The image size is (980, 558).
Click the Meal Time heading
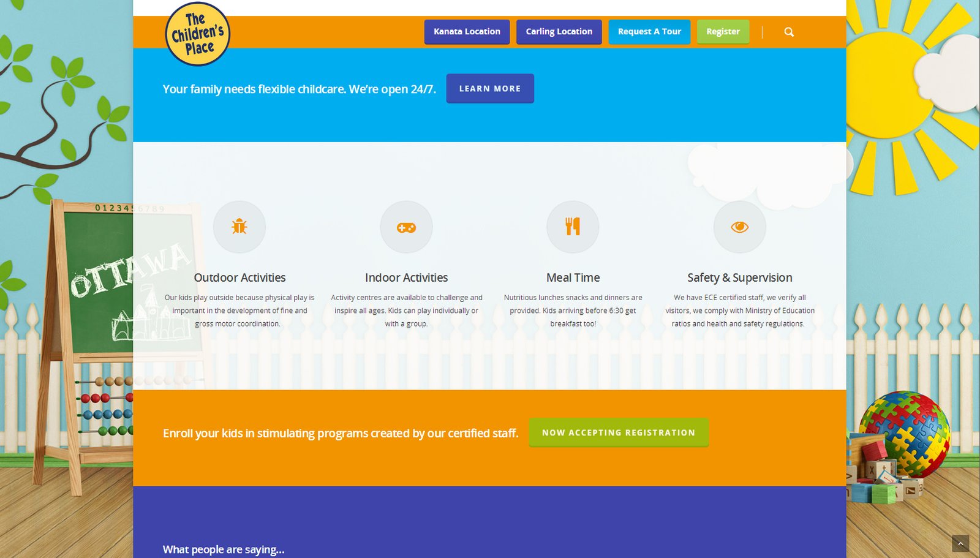pos(573,277)
